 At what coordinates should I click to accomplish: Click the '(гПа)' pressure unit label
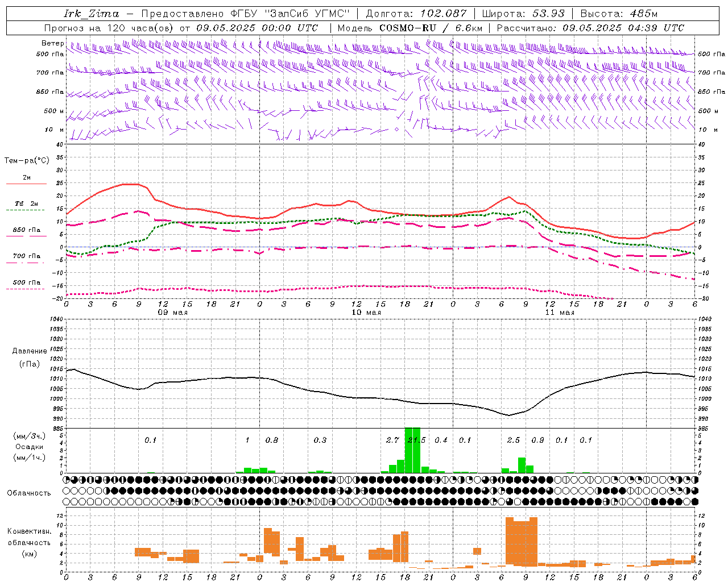click(x=30, y=364)
